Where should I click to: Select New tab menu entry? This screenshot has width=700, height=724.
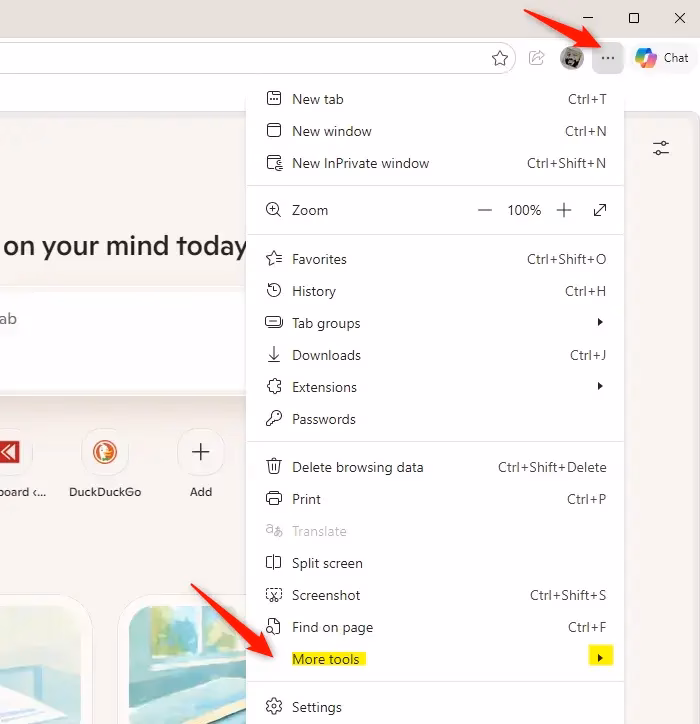[435, 99]
